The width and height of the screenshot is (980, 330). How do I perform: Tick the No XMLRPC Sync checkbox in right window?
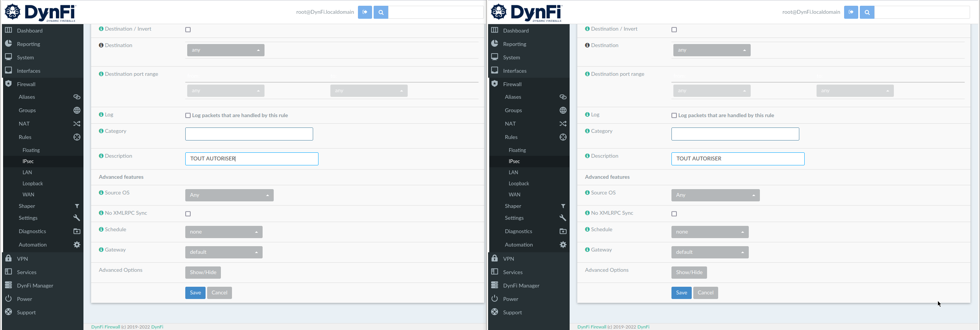click(x=674, y=214)
